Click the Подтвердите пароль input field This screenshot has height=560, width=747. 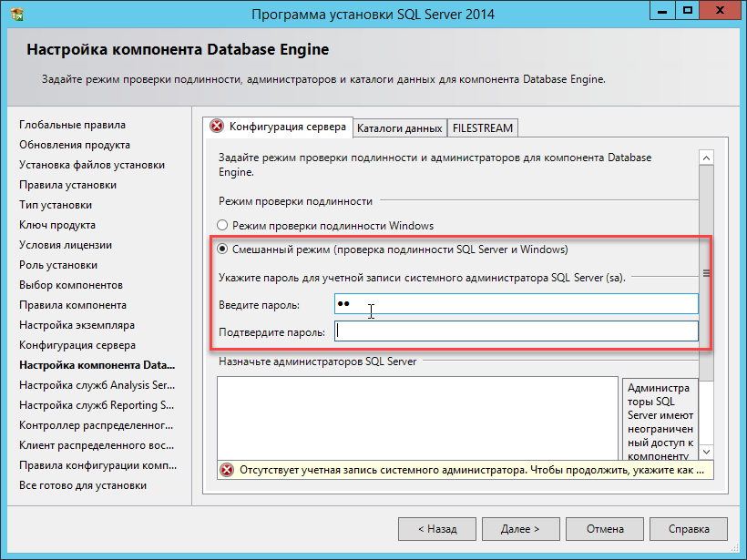pyautogui.click(x=515, y=331)
